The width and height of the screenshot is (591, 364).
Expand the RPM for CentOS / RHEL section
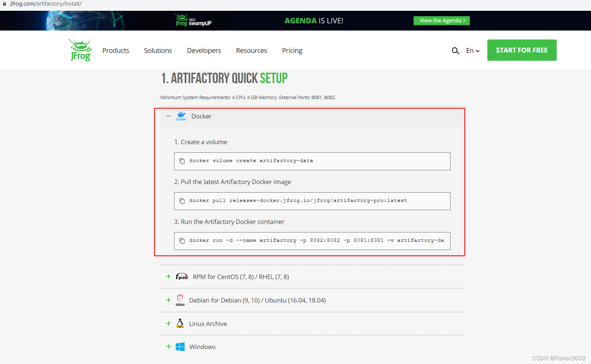click(x=169, y=276)
